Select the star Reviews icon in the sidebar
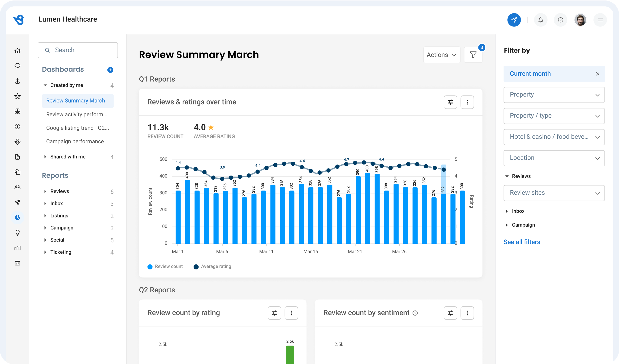This screenshot has width=619, height=364. click(18, 96)
